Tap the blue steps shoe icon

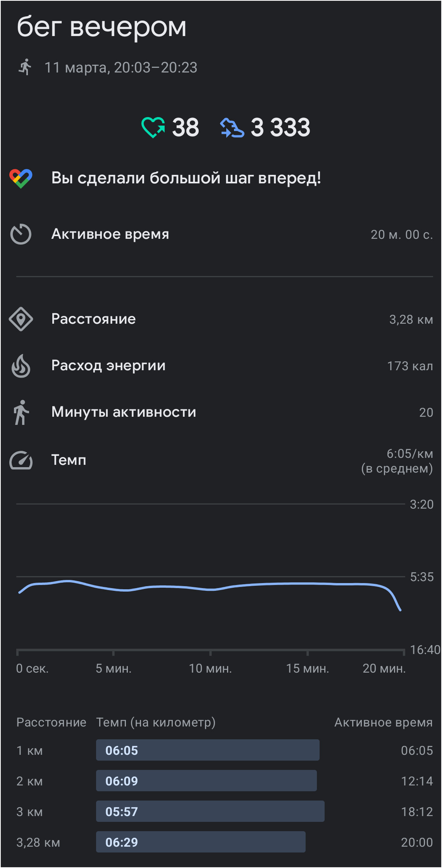pyautogui.click(x=232, y=128)
